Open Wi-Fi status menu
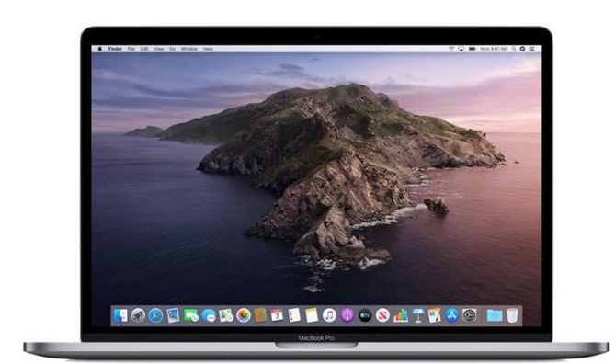 tap(451, 49)
